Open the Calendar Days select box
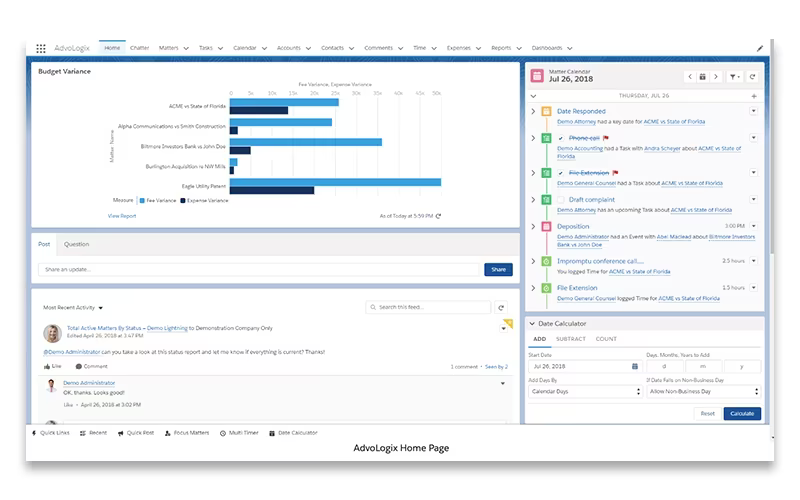Screen dimensions: 800x500 pyautogui.click(x=585, y=391)
